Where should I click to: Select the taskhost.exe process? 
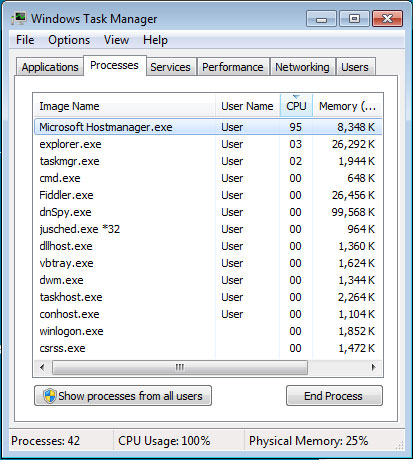click(x=208, y=297)
